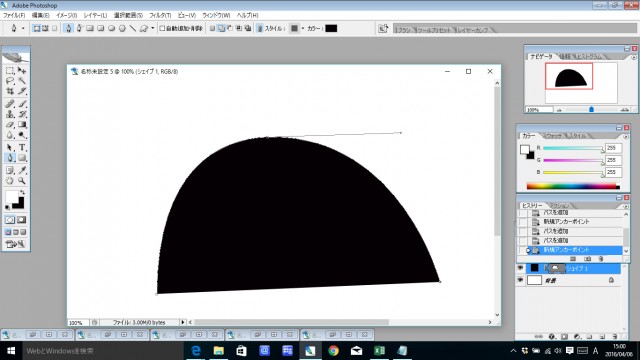Screen dimensions: 640x360
Task: Open Google Chrome from taskbar
Action: [x=333, y=351]
